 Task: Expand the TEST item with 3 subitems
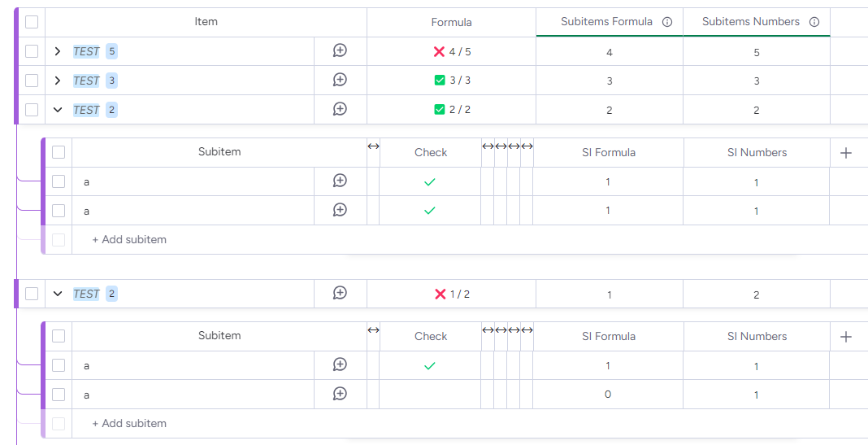click(58, 81)
